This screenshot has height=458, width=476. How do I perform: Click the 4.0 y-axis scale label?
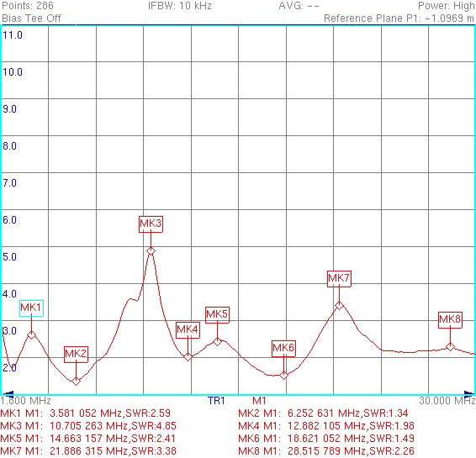pos(9,294)
